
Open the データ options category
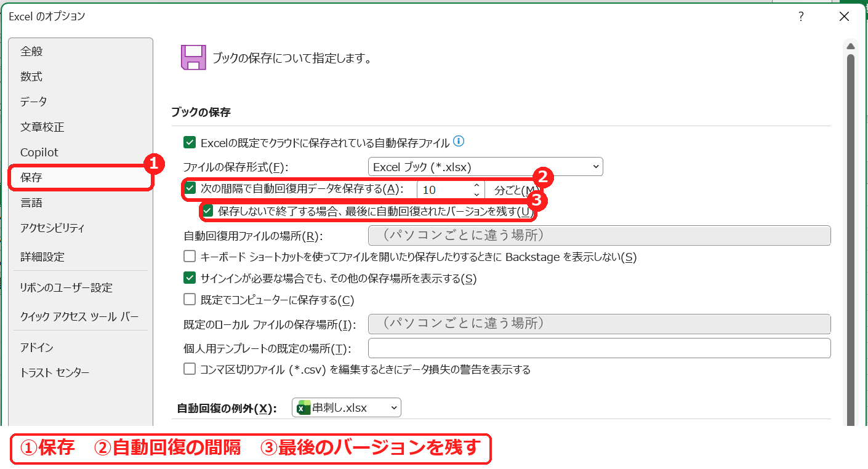point(81,102)
